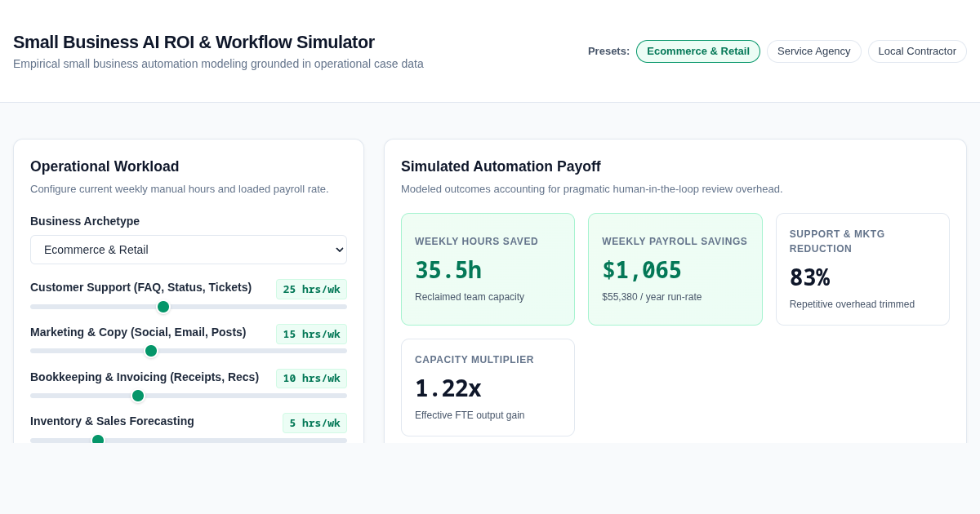Click the Weekly Hours Saved card
980x514 pixels.
[488, 269]
